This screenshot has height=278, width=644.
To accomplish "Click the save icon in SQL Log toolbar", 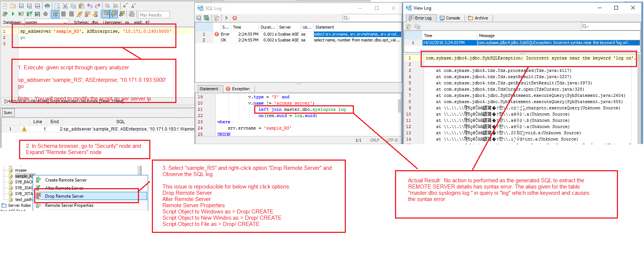I will pyautogui.click(x=199, y=18).
